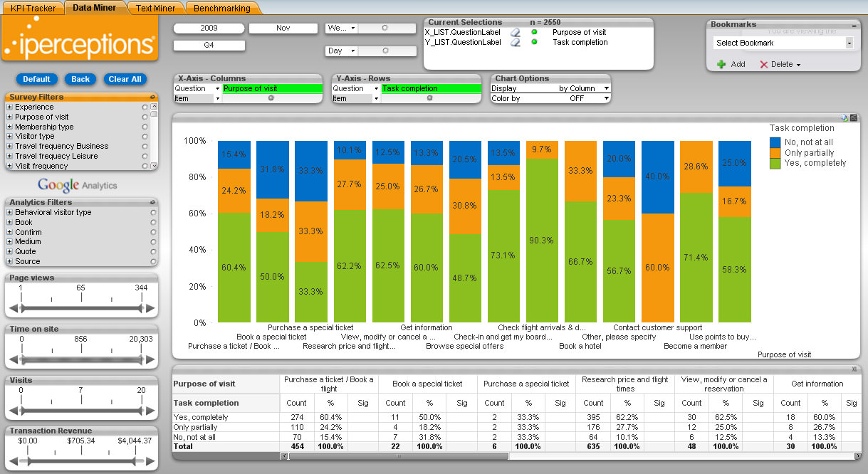
Task: Click the Page views range slider
Action: (x=81, y=308)
